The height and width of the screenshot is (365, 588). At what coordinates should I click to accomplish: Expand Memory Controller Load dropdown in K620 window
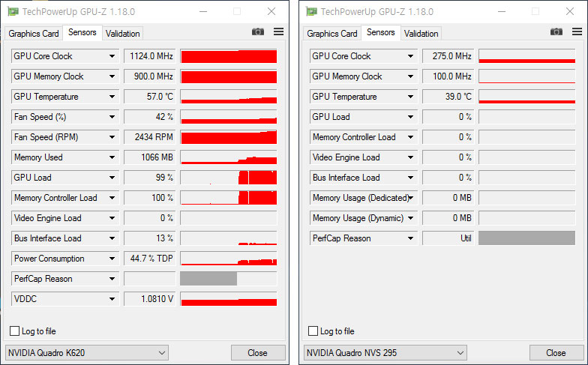point(112,198)
